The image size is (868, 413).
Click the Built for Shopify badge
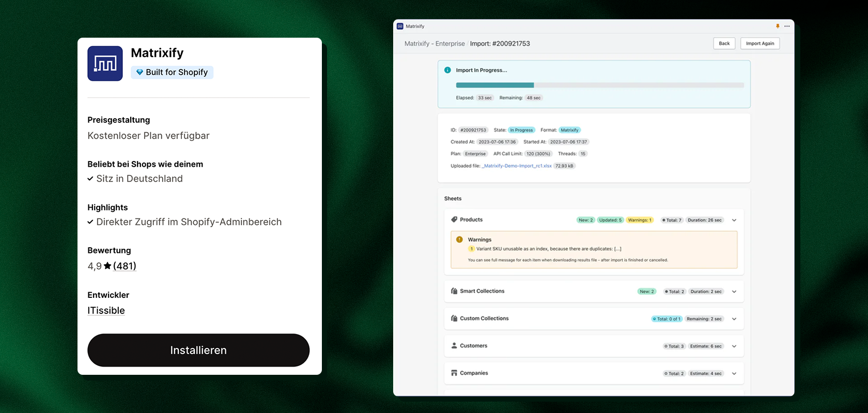(172, 72)
